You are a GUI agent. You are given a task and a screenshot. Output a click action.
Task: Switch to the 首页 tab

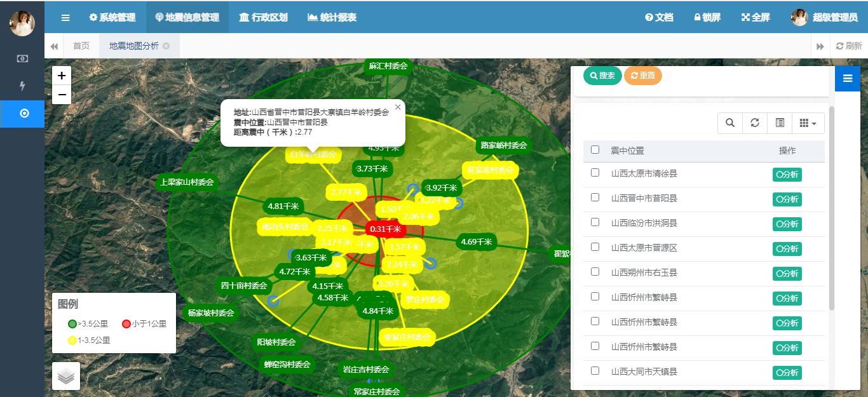[81, 46]
